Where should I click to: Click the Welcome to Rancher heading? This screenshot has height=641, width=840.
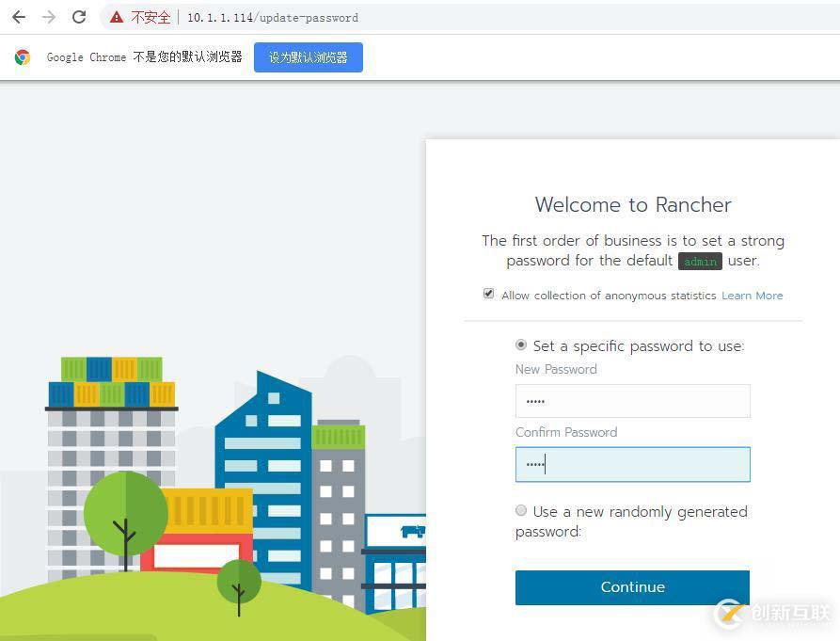pos(633,205)
